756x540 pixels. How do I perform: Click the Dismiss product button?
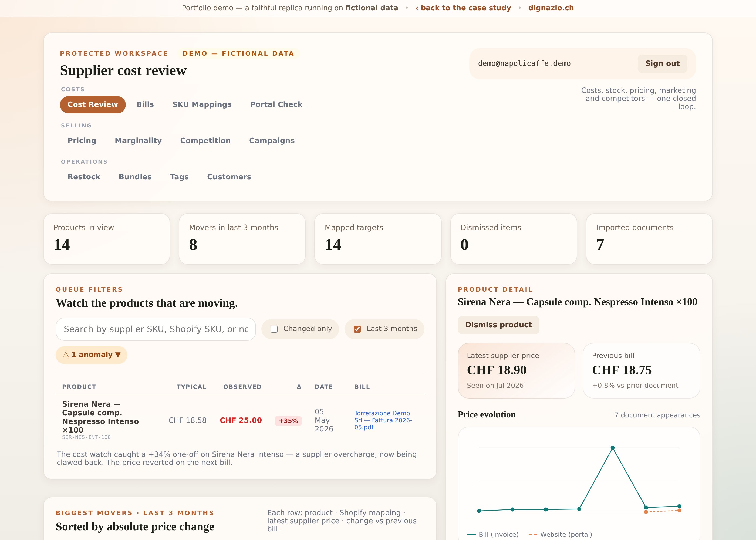click(x=498, y=325)
